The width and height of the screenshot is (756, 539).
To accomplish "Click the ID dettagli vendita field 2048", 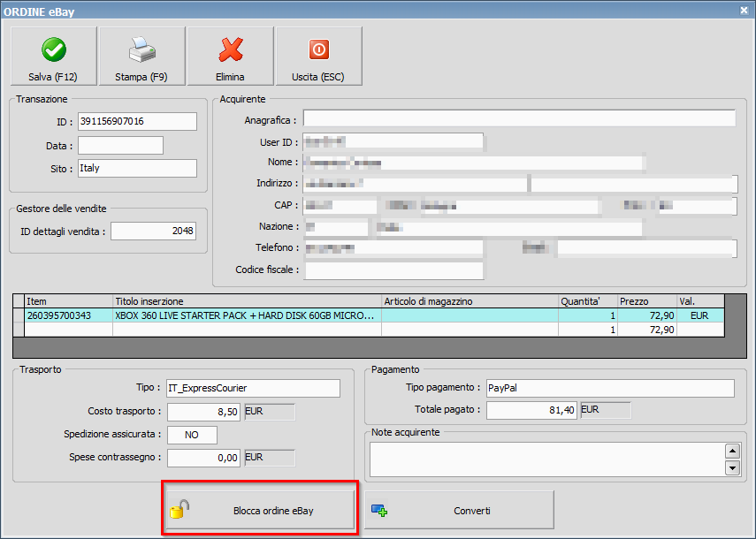I will tap(153, 232).
